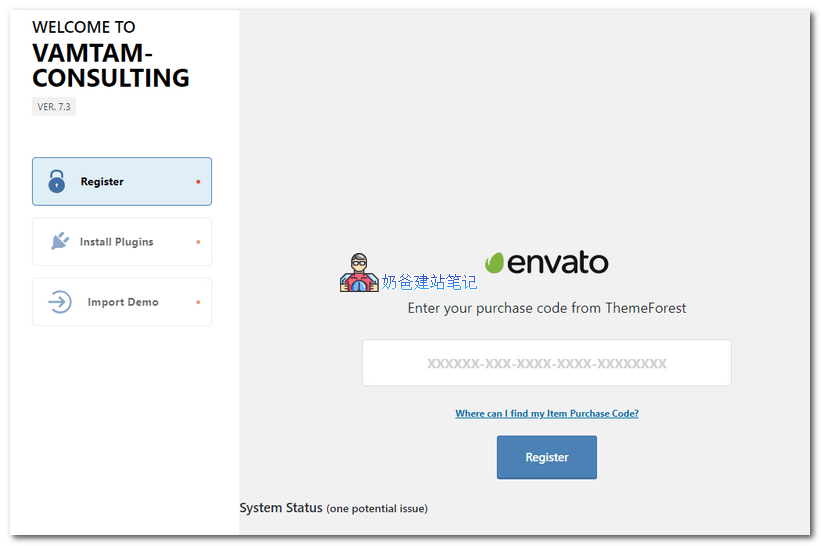Image resolution: width=821 pixels, height=546 pixels.
Task: Click the plug icon for Install Plugins
Action: tap(60, 242)
